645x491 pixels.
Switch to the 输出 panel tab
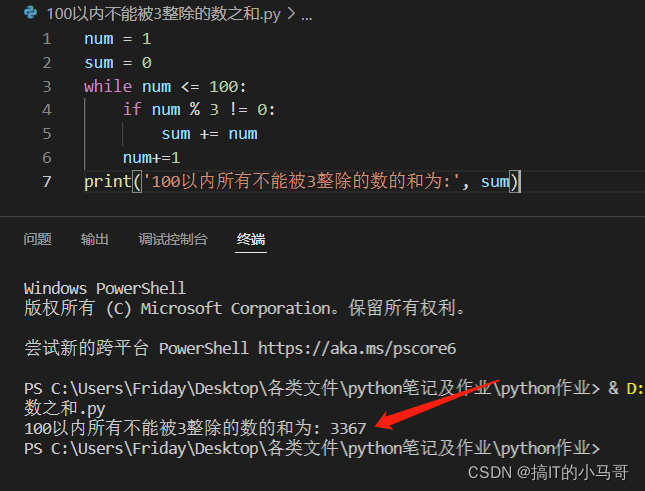coord(95,239)
